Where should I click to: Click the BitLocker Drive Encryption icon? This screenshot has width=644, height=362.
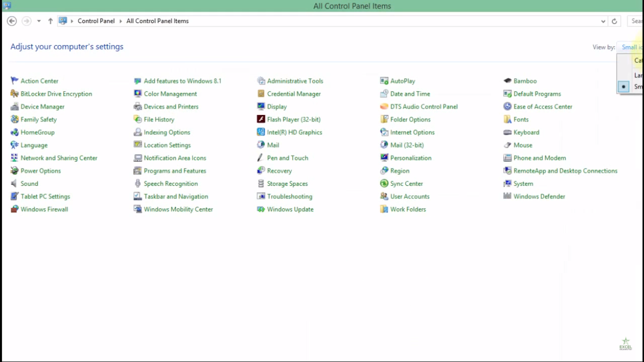click(x=15, y=94)
